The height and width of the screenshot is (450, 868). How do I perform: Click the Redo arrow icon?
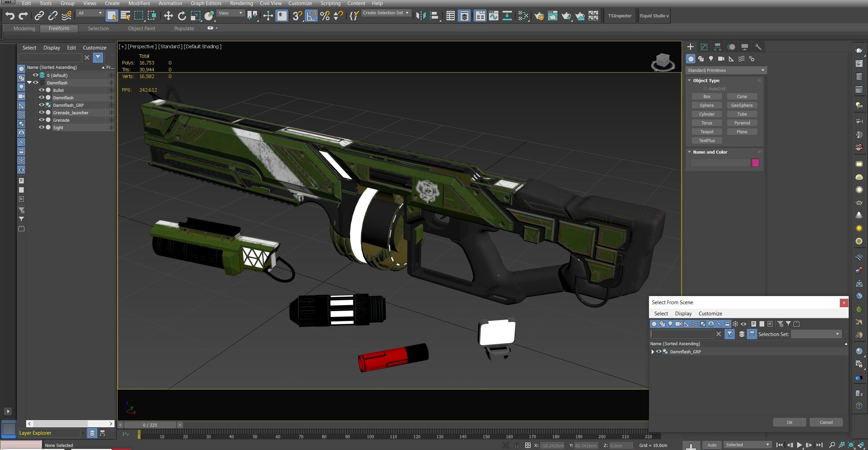(23, 16)
